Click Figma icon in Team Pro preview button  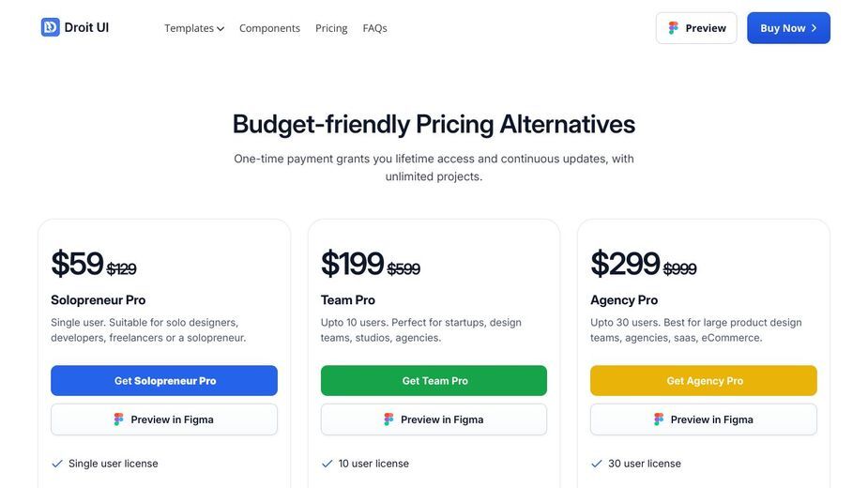point(388,419)
